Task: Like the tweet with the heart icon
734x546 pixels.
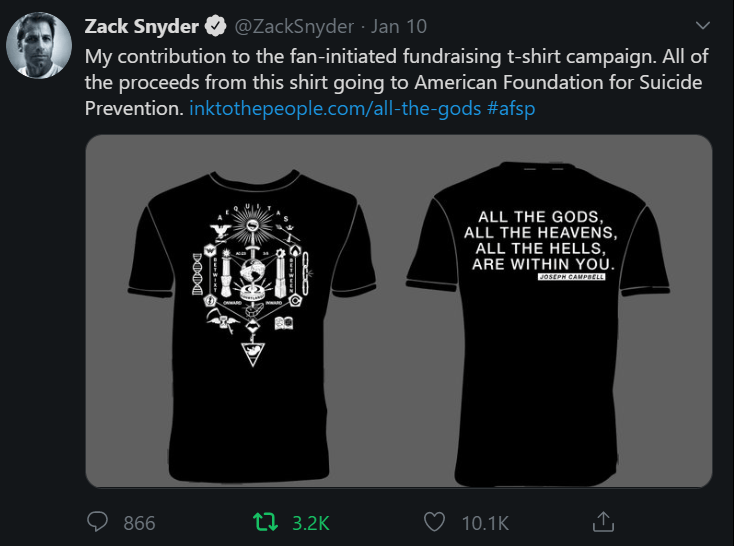Action: click(434, 521)
